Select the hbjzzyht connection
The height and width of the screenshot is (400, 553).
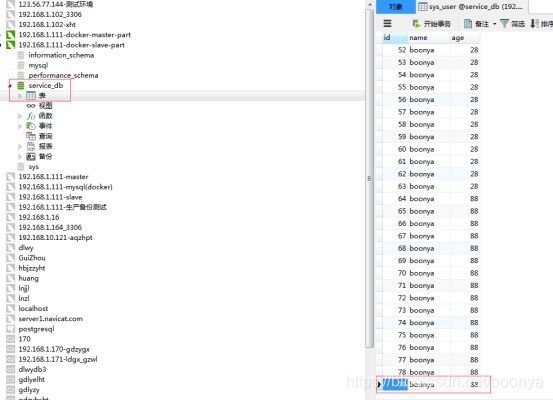coord(32,268)
